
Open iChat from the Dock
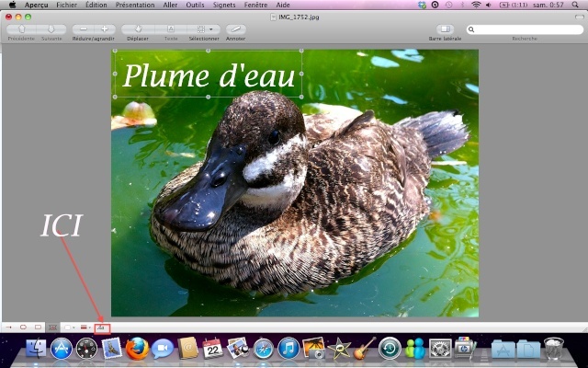[163, 349]
